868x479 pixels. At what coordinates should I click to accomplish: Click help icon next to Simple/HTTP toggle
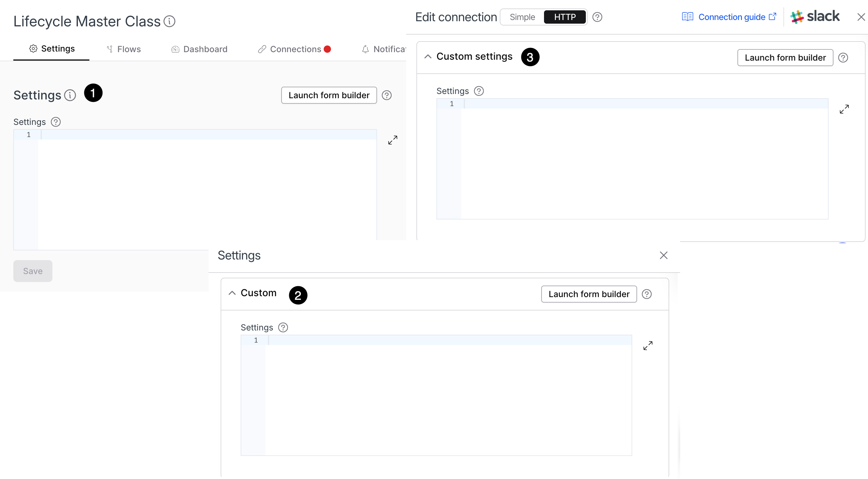(597, 17)
